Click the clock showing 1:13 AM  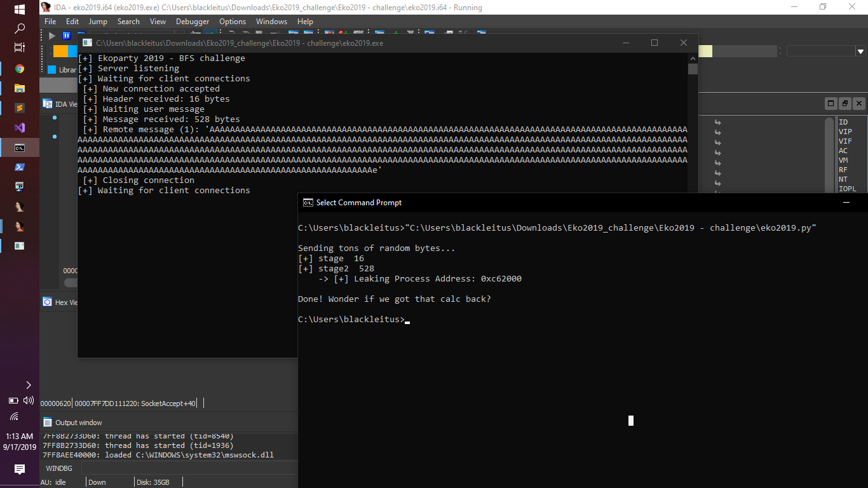coord(19,437)
